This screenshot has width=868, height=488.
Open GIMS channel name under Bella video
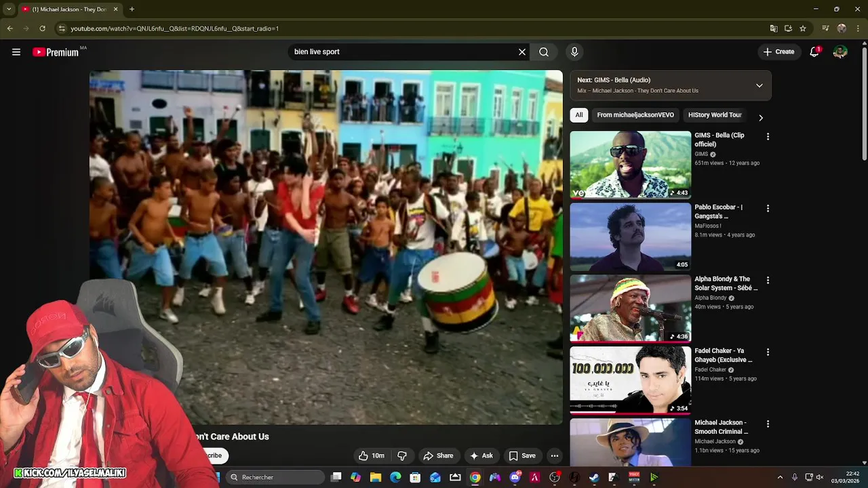click(701, 154)
